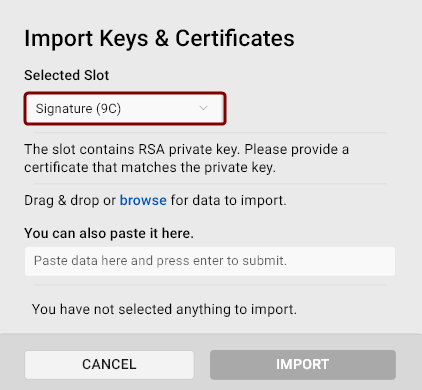The image size is (422, 390).
Task: Click the greyed-out IMPORT button
Action: click(x=303, y=365)
